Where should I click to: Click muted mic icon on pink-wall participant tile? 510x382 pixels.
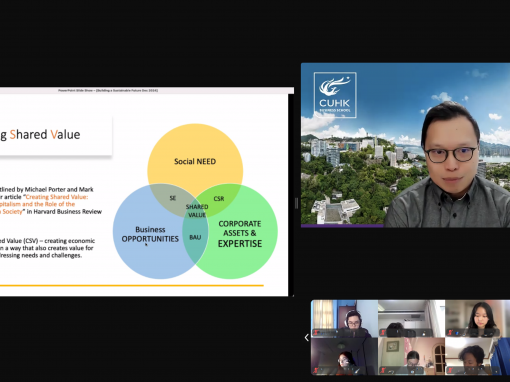pos(383,370)
